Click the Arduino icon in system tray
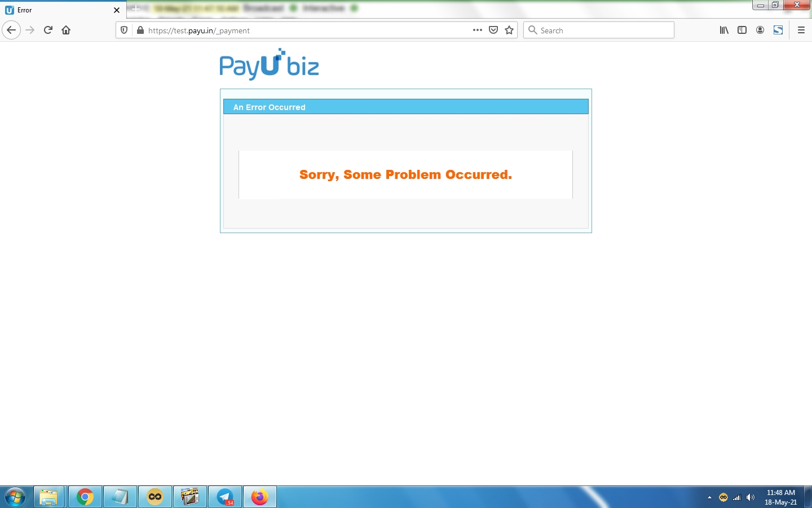The image size is (812, 508). pos(723,497)
